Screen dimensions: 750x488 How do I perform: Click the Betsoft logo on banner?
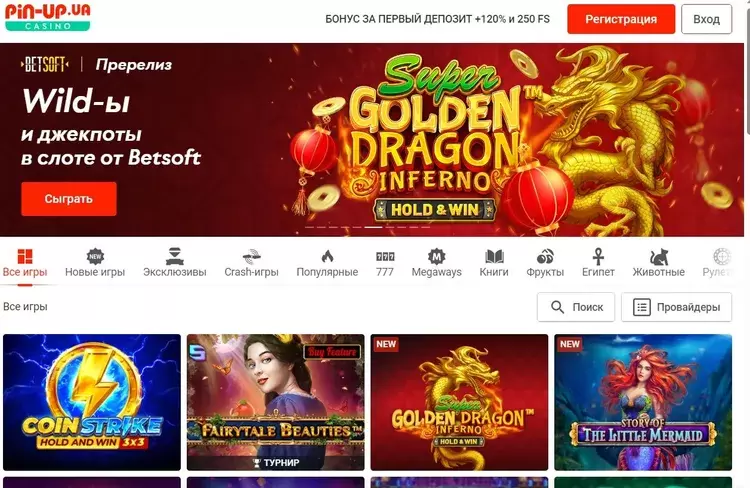(44, 64)
